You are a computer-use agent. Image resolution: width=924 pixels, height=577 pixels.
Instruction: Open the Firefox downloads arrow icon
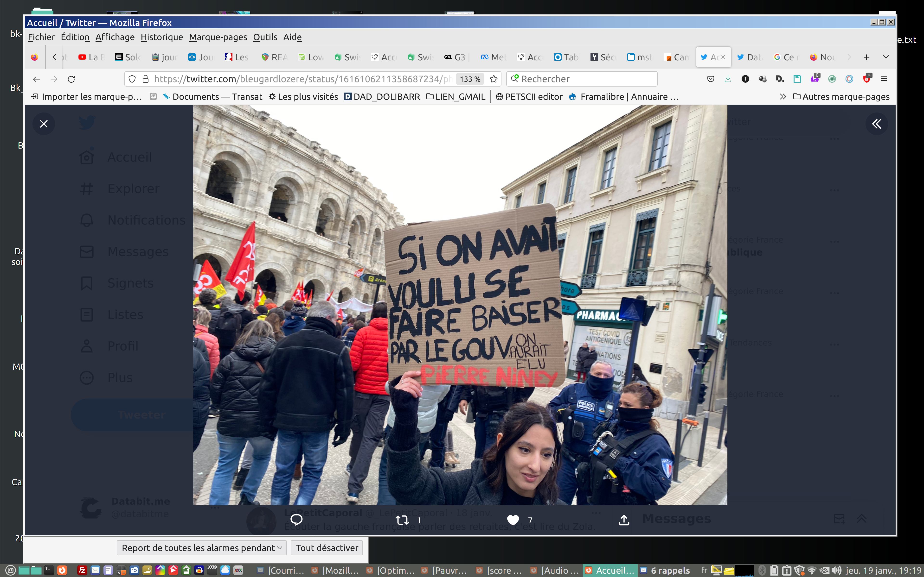728,79
